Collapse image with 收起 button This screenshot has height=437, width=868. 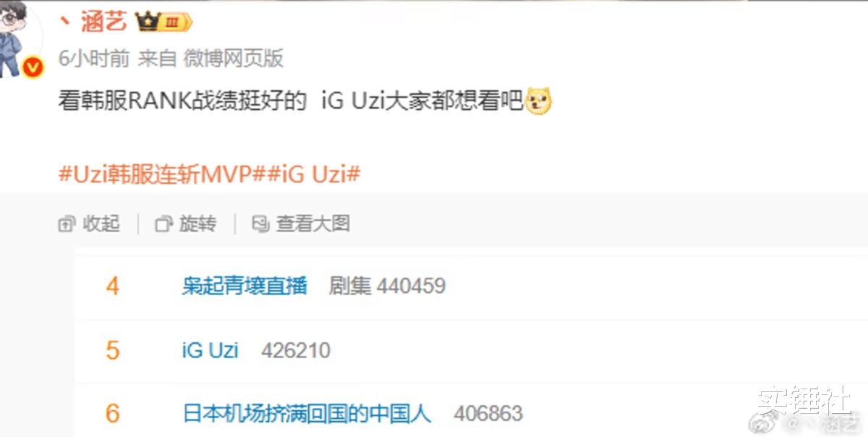89,224
